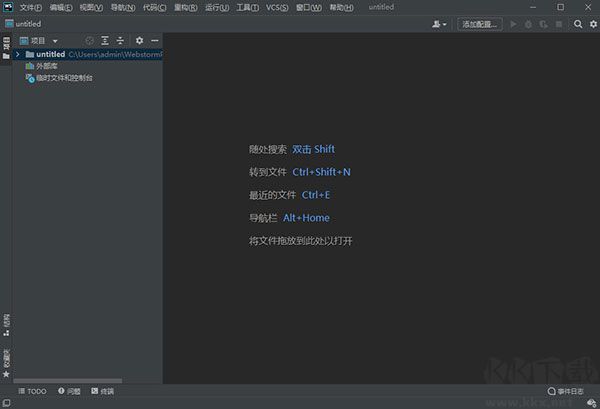Open IDE settings gear in top toolbar

(593, 24)
